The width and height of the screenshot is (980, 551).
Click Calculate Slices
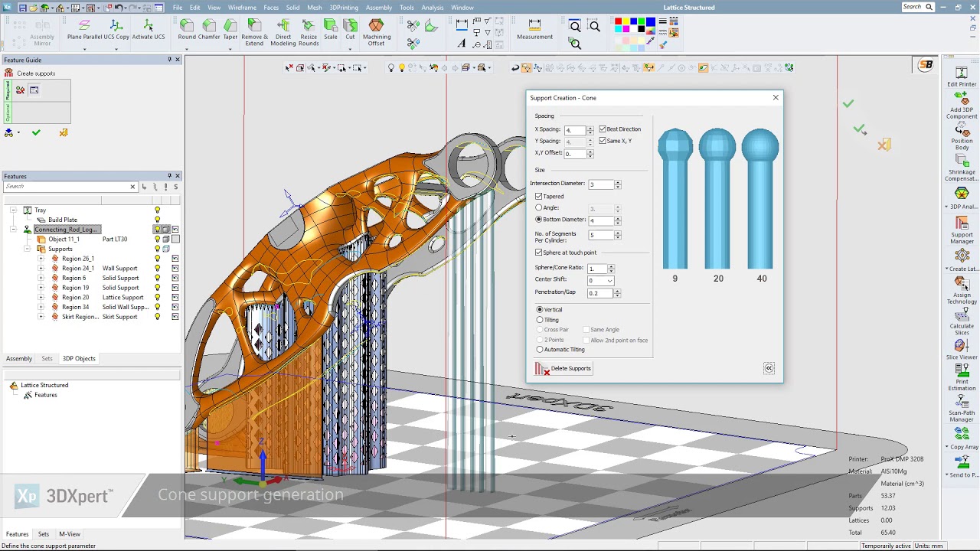click(962, 321)
